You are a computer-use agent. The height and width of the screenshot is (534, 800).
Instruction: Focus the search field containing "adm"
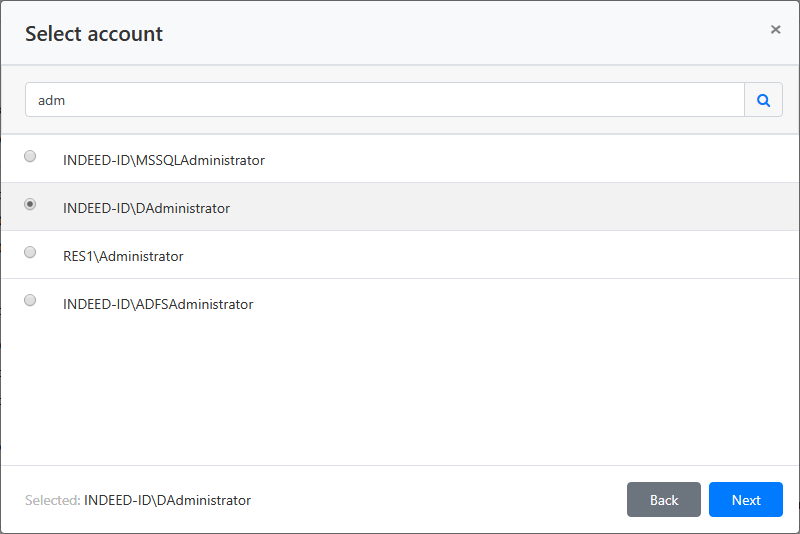click(384, 100)
